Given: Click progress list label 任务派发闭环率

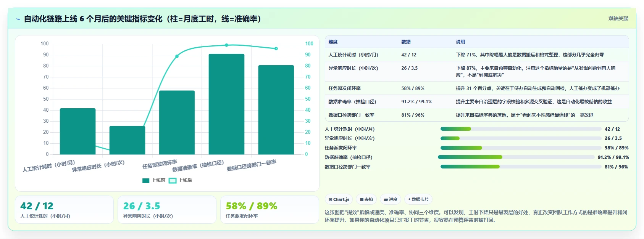Looking at the screenshot, I should [x=341, y=148].
